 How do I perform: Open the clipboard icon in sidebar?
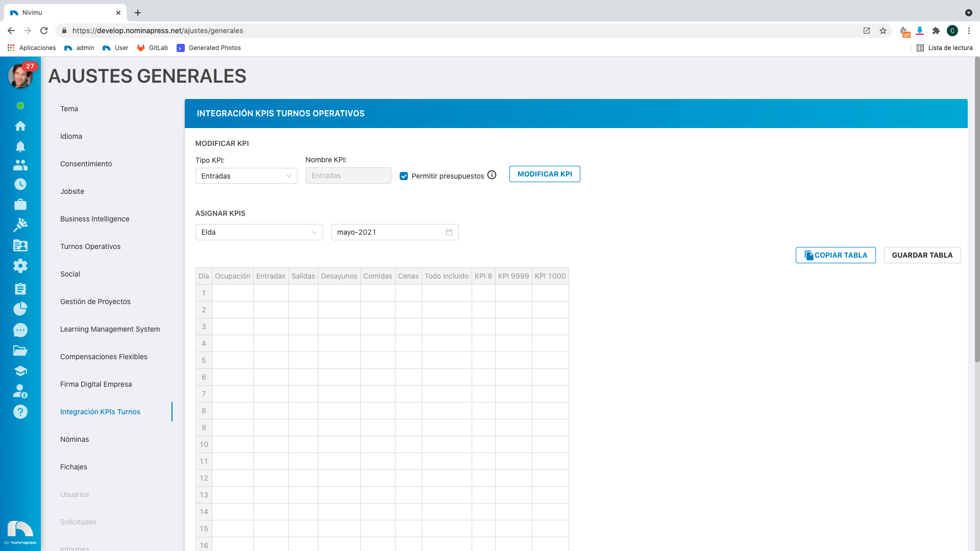pyautogui.click(x=20, y=289)
